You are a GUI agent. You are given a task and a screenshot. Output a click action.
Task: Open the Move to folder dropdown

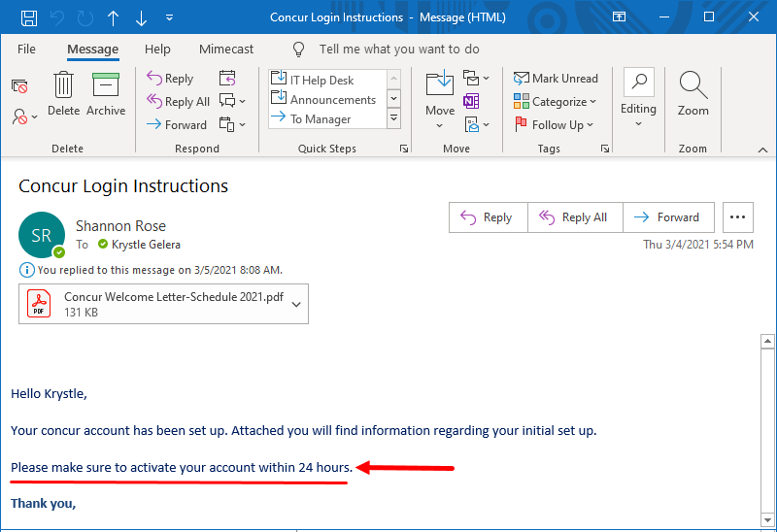click(x=440, y=100)
